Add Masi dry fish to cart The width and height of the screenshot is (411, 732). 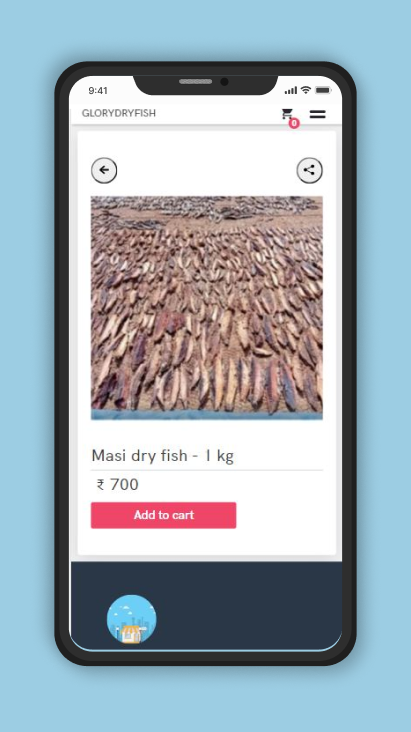point(163,515)
